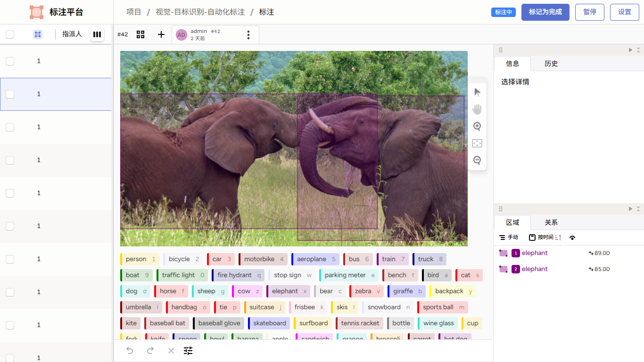Switch to the 关系 tab
The height and width of the screenshot is (362, 644).
[x=551, y=222]
